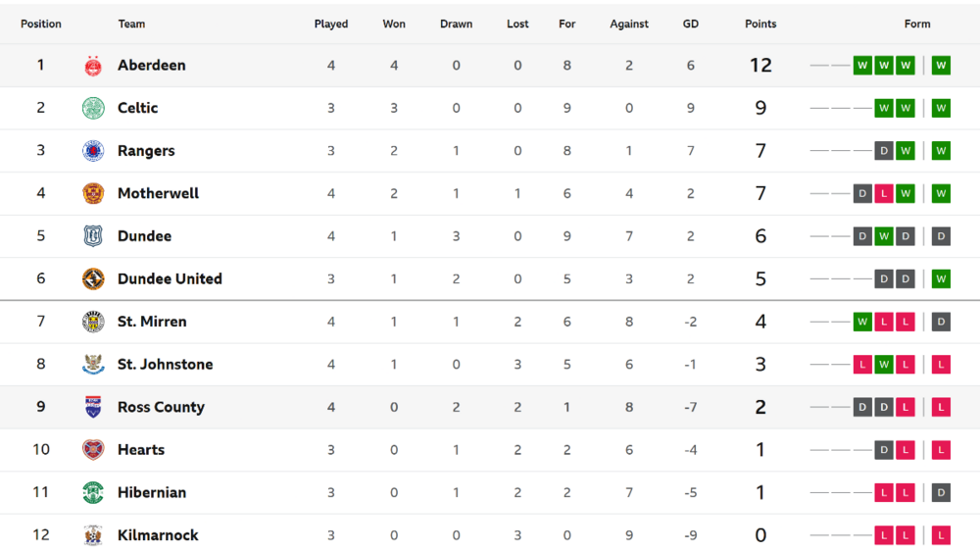Screen dimensions: 980x551
Task: Click the Motherwell club crest icon
Action: click(93, 193)
